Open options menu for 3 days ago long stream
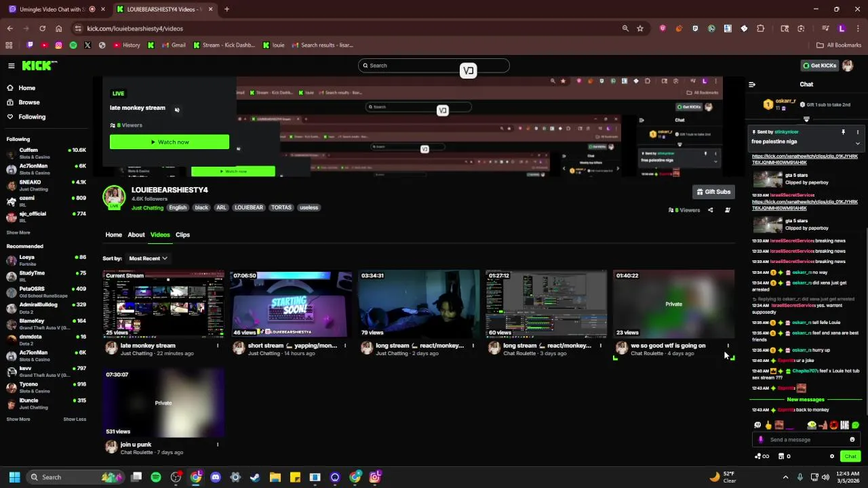 [x=600, y=346]
